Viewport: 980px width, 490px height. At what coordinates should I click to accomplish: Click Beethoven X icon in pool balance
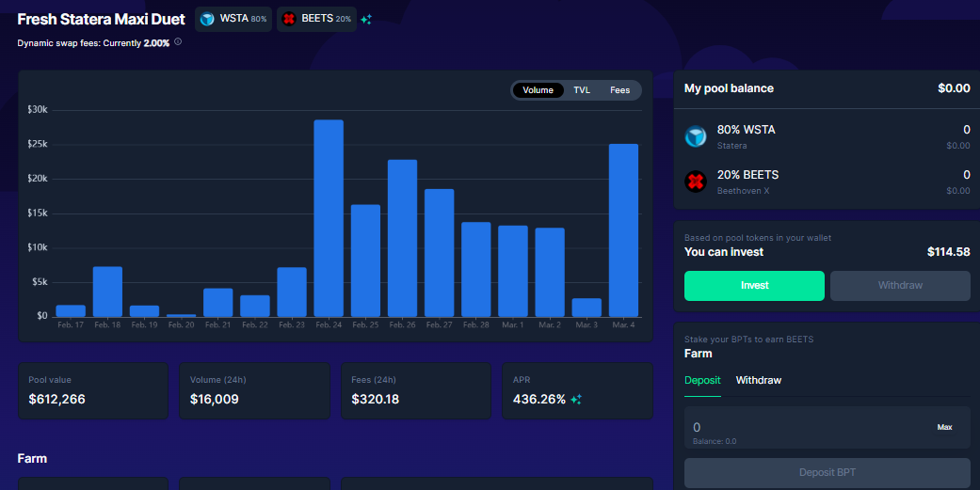pyautogui.click(x=696, y=182)
